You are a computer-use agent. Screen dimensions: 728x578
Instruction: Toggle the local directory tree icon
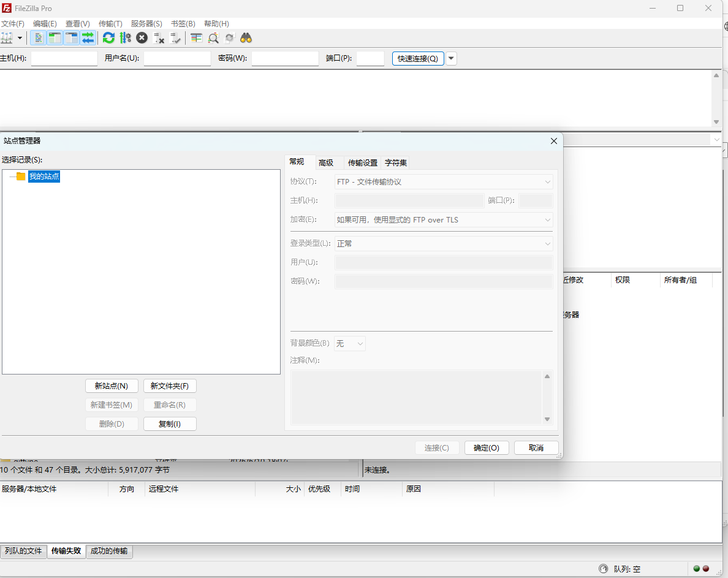(55, 38)
